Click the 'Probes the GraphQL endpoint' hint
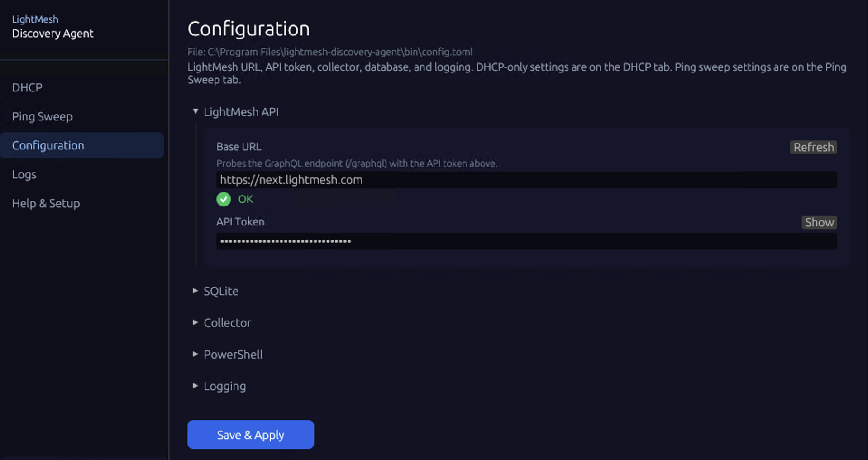The width and height of the screenshot is (868, 460). coord(357,163)
